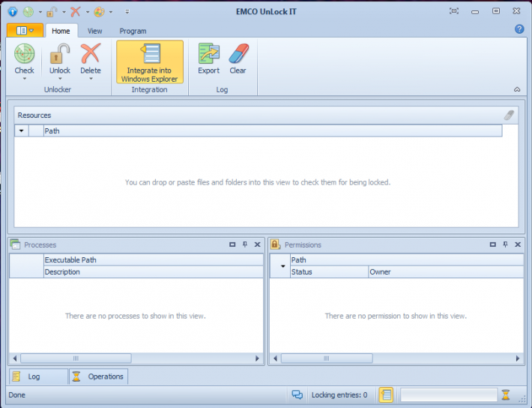Click Resources Path column header
Screen dimensions: 532x408
click(273, 130)
